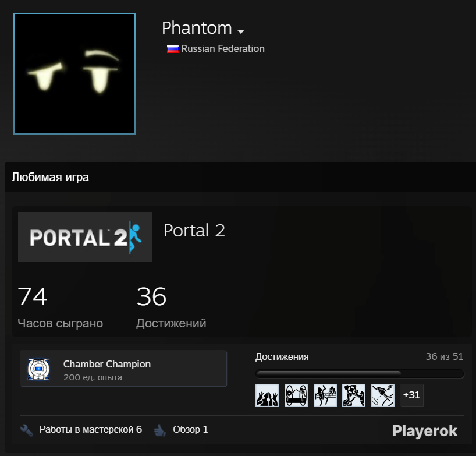Viewport: 476px width, 456px height.
Task: Open the Chamber Champion badge card
Action: click(123, 369)
